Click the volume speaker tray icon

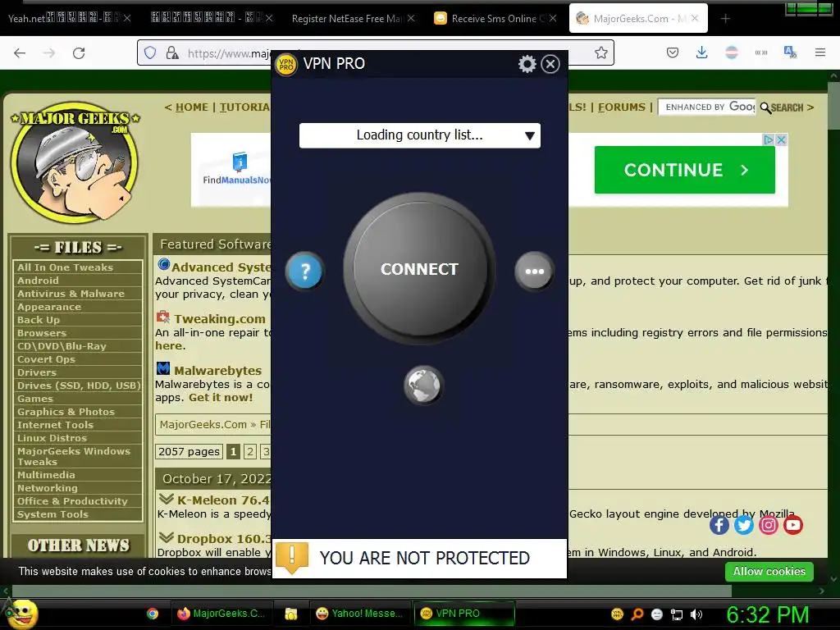[x=696, y=614]
